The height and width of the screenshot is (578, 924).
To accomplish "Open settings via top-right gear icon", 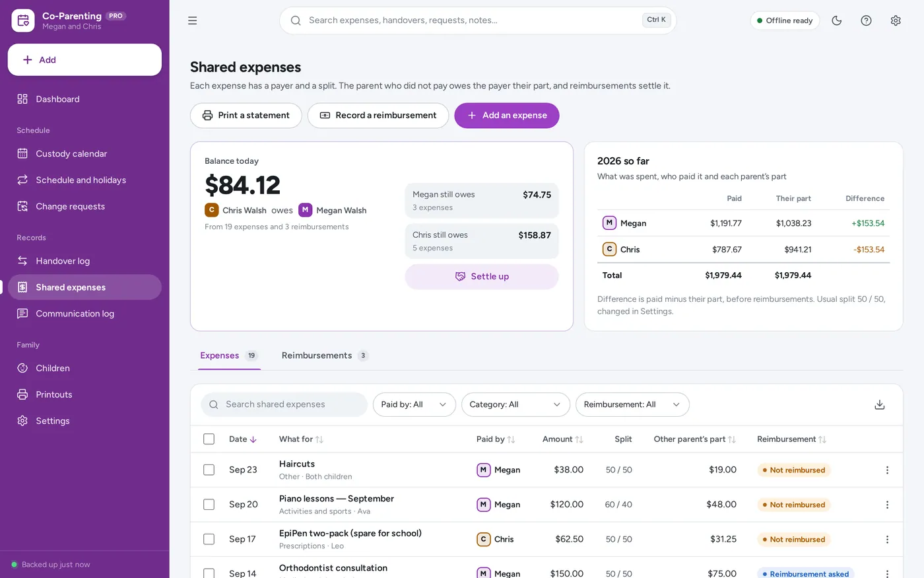I will pos(896,20).
